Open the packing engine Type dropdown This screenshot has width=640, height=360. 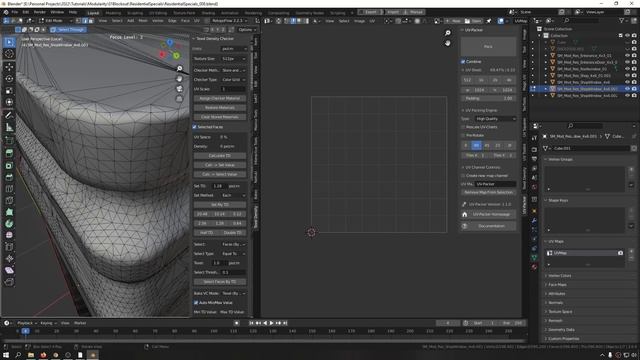[x=496, y=119]
